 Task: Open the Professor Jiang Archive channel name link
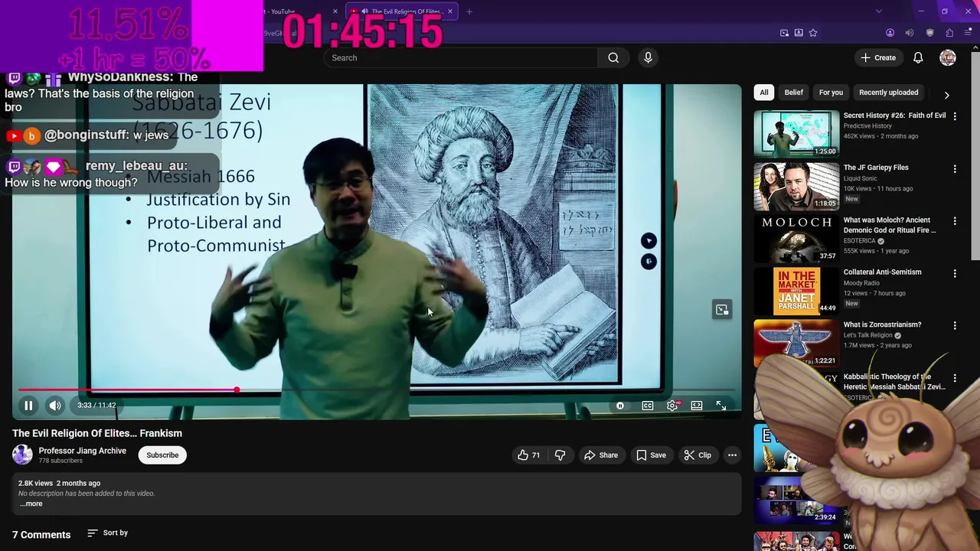tap(83, 451)
